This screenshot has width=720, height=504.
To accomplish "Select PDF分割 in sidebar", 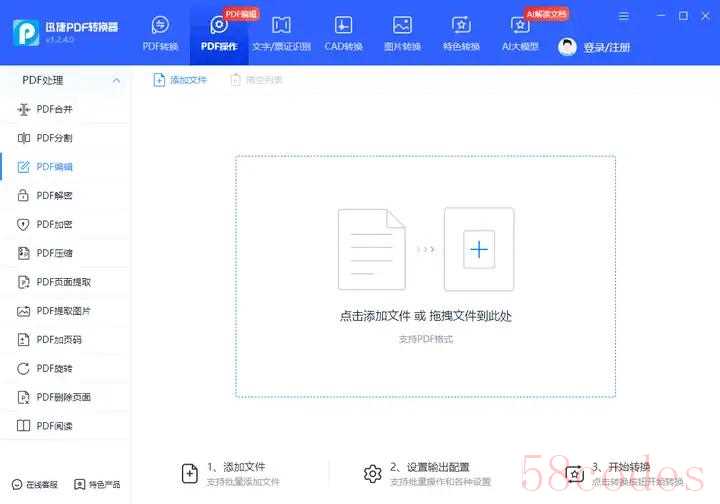I will point(54,138).
